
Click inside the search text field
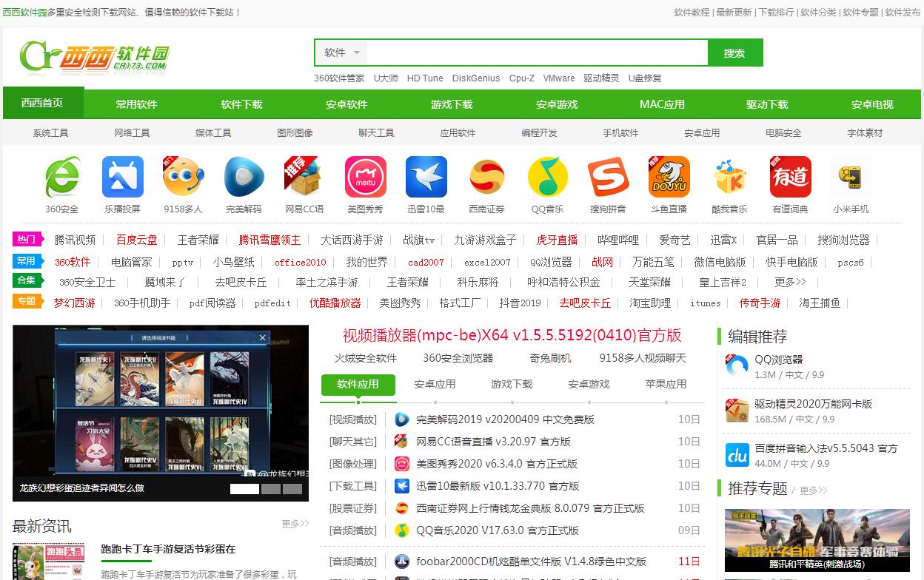(537, 53)
